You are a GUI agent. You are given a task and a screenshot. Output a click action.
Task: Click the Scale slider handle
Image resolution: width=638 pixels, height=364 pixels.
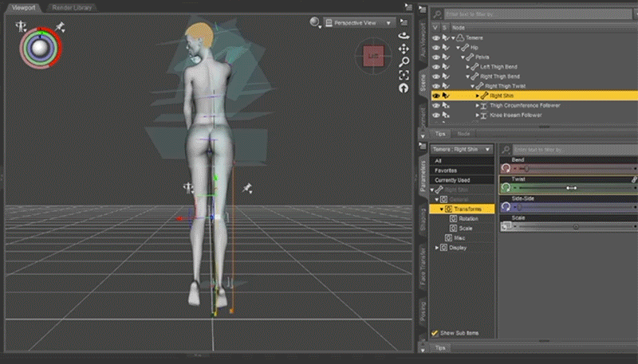(576, 227)
